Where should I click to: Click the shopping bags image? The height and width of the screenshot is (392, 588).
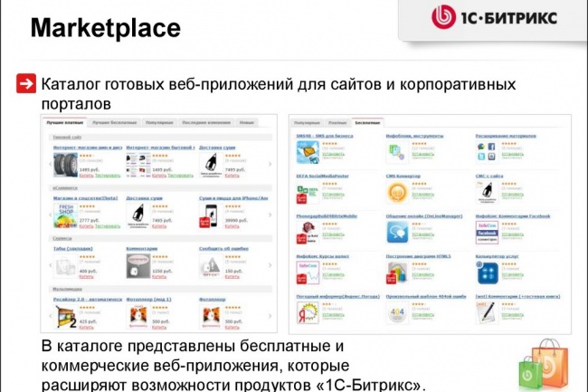544,365
